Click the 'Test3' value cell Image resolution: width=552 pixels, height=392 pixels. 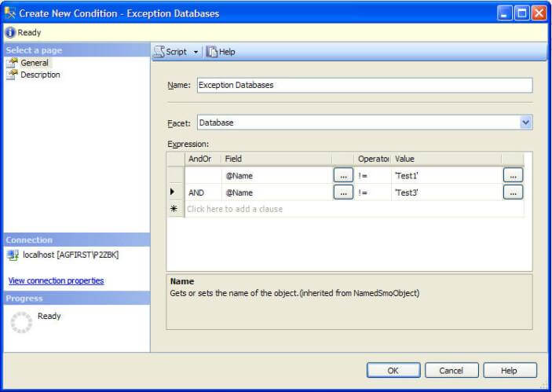tap(446, 192)
